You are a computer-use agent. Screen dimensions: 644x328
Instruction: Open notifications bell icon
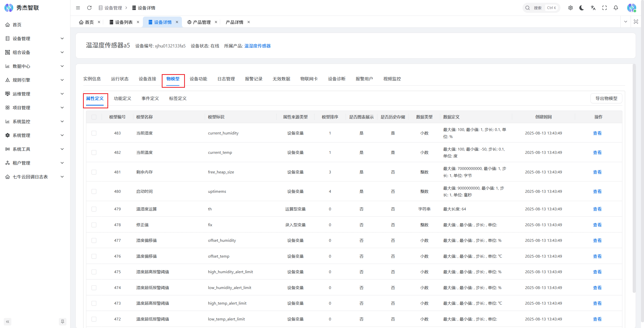616,8
